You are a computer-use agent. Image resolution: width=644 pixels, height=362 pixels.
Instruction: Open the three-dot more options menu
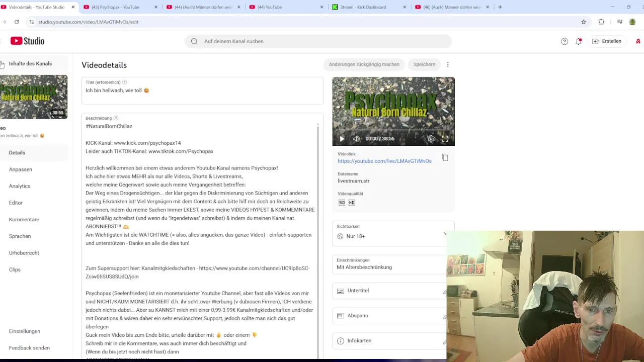point(448,64)
